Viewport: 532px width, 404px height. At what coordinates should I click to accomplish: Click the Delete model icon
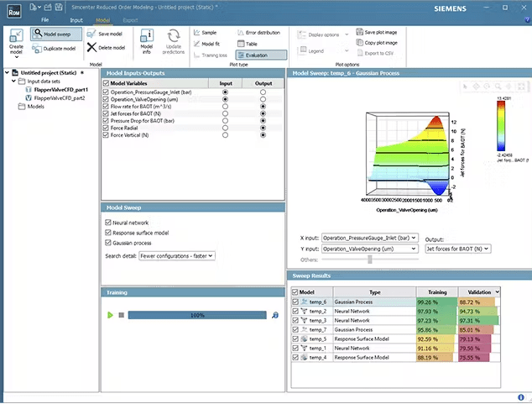(x=91, y=49)
